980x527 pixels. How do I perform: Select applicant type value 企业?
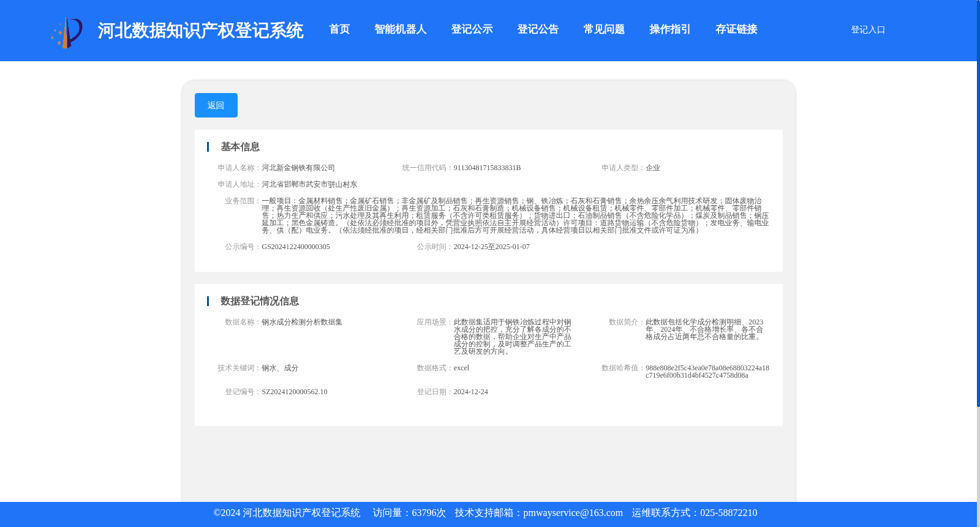(x=653, y=168)
